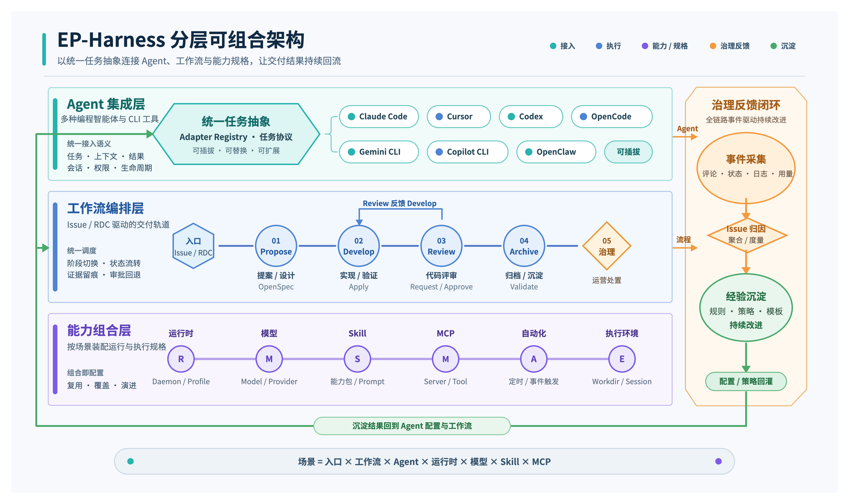Click the 可插拔 pill
This screenshot has height=504, width=849.
click(628, 152)
